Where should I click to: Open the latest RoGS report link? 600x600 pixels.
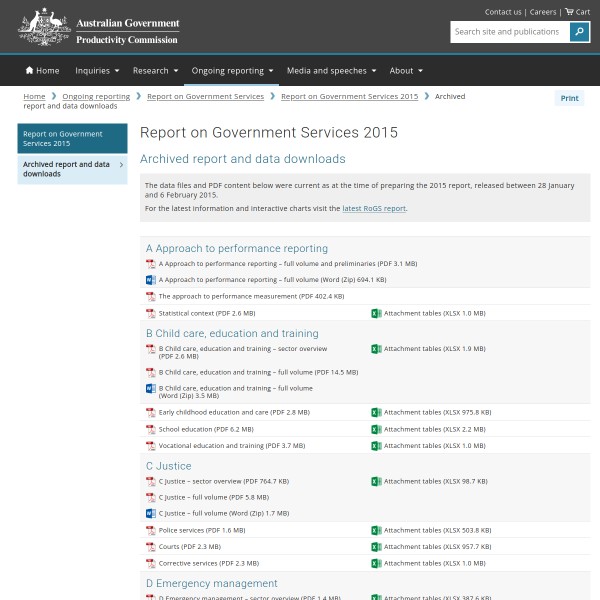[x=374, y=208]
